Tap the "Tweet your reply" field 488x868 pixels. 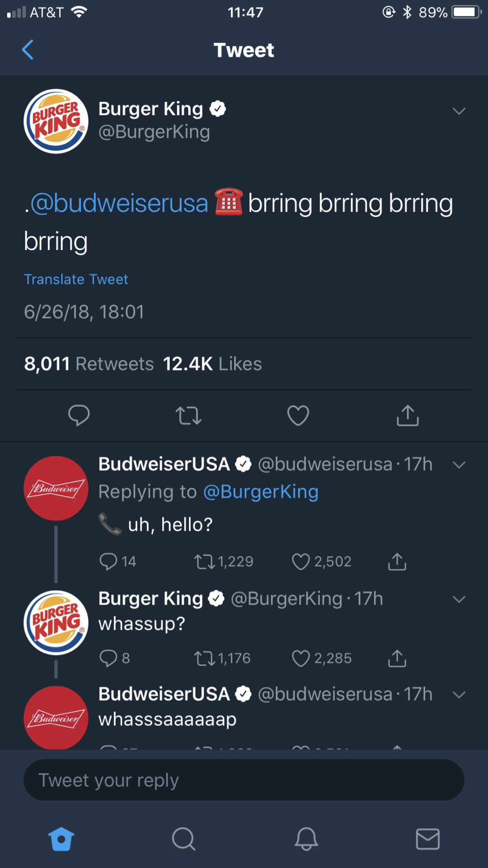coord(244,780)
